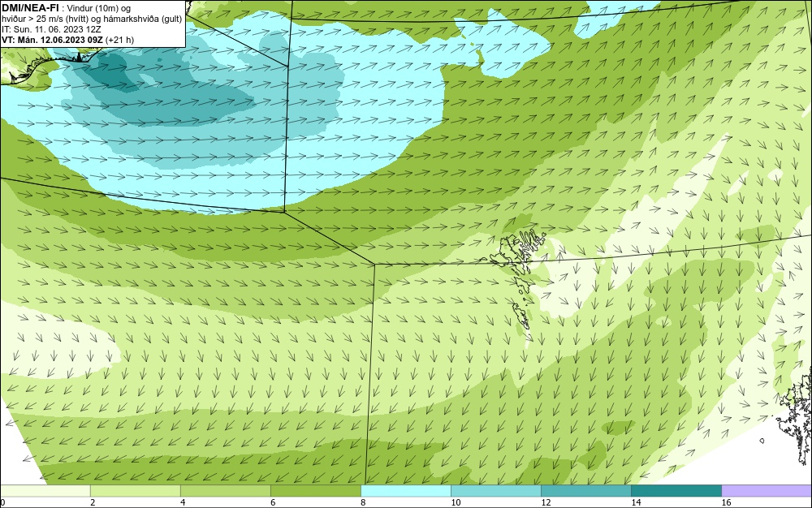812x508 pixels.
Task: Click the 2–4 m/s light green legend swatch
Action: click(x=135, y=491)
